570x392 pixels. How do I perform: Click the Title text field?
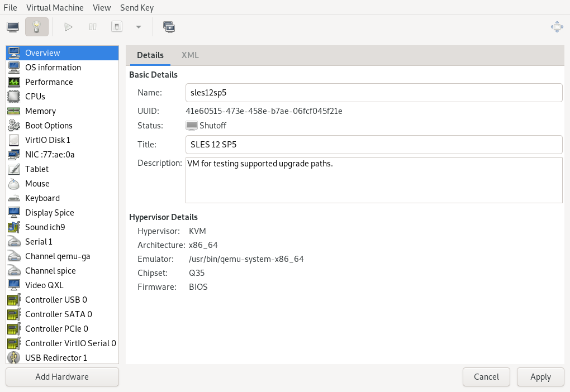[x=373, y=145]
